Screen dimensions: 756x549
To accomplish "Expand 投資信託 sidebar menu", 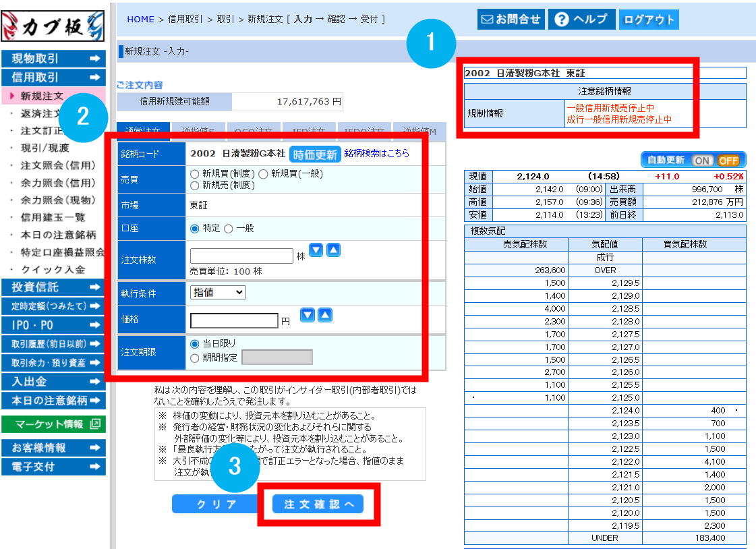I will [x=53, y=287].
